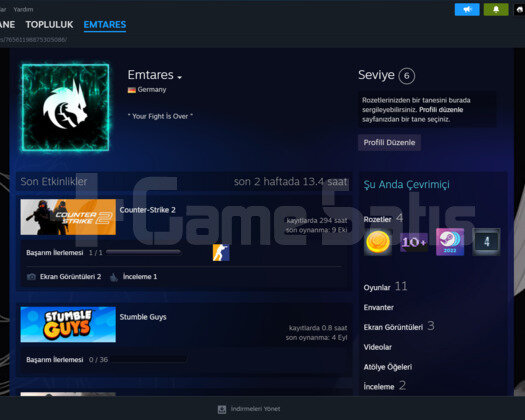Click the 'Your Fight İs Over' summary text

pos(160,116)
